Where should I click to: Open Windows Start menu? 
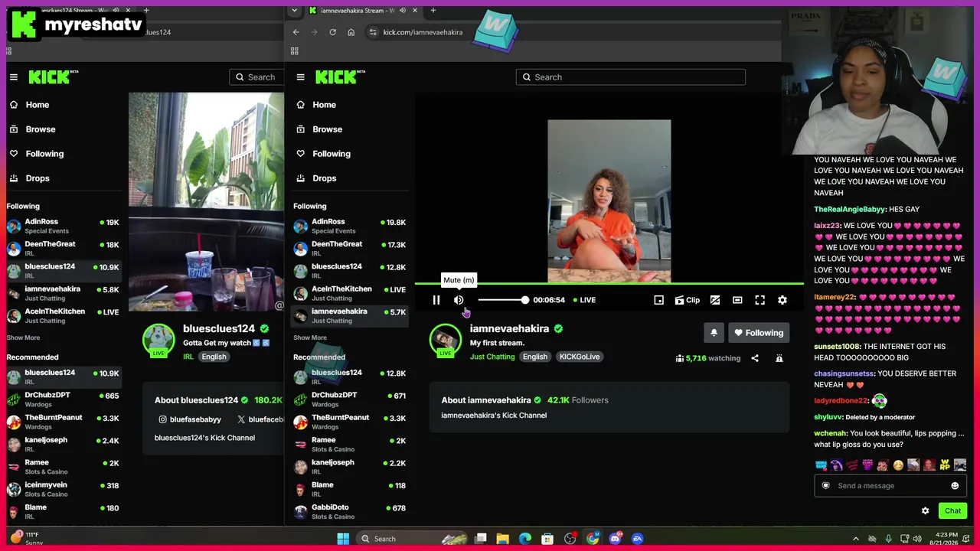click(343, 539)
